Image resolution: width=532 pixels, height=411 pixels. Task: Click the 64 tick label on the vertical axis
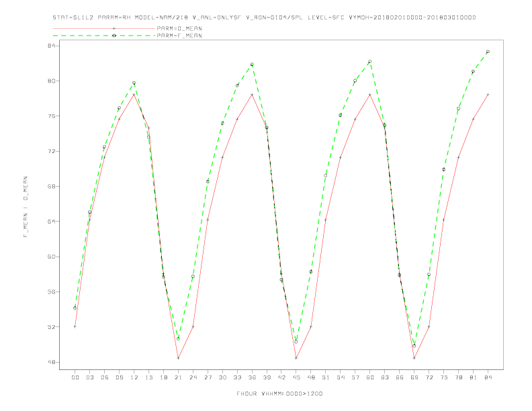pyautogui.click(x=52, y=222)
